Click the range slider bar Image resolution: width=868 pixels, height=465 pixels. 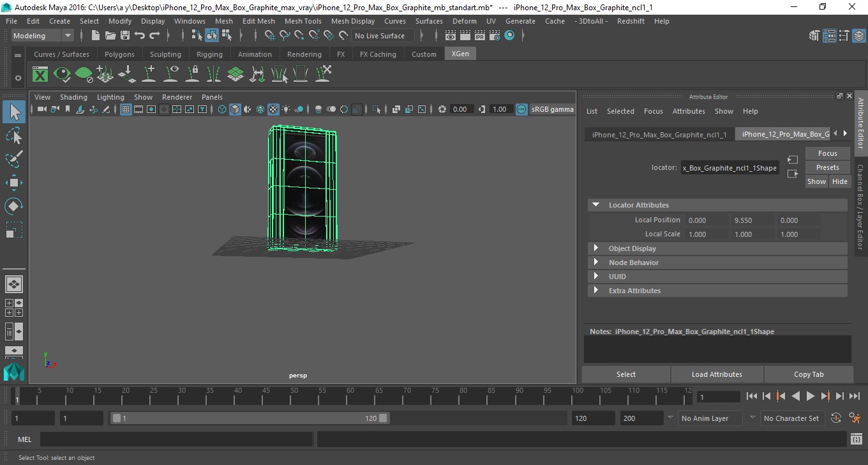pos(250,418)
